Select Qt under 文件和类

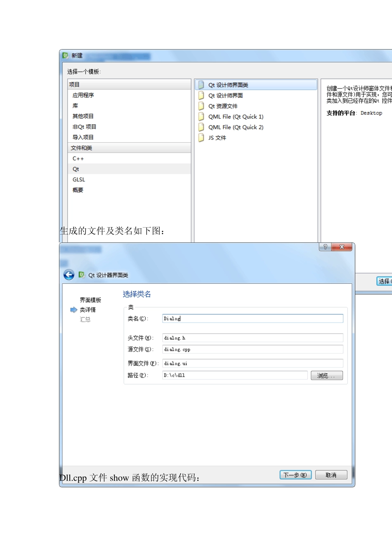point(129,169)
